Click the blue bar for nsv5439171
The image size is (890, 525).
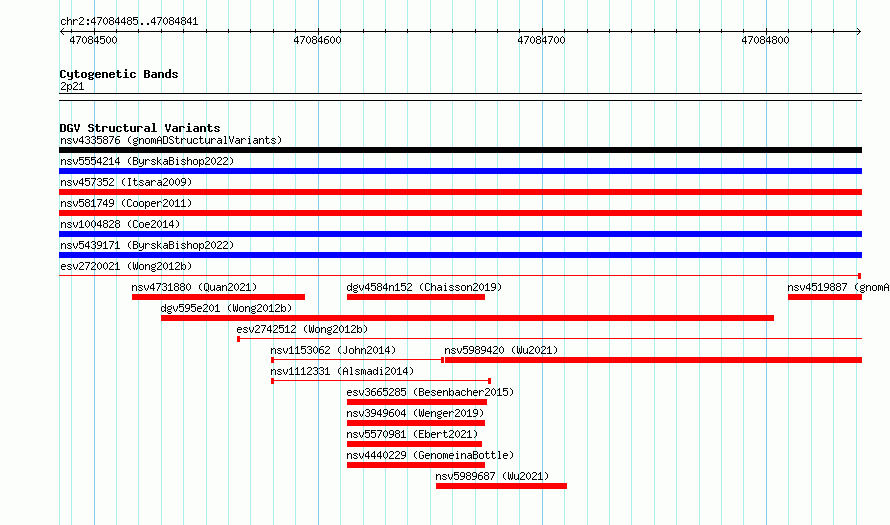pyautogui.click(x=460, y=255)
